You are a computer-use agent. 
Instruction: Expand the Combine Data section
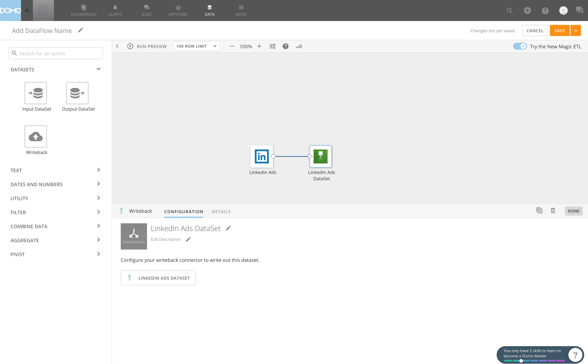[55, 226]
